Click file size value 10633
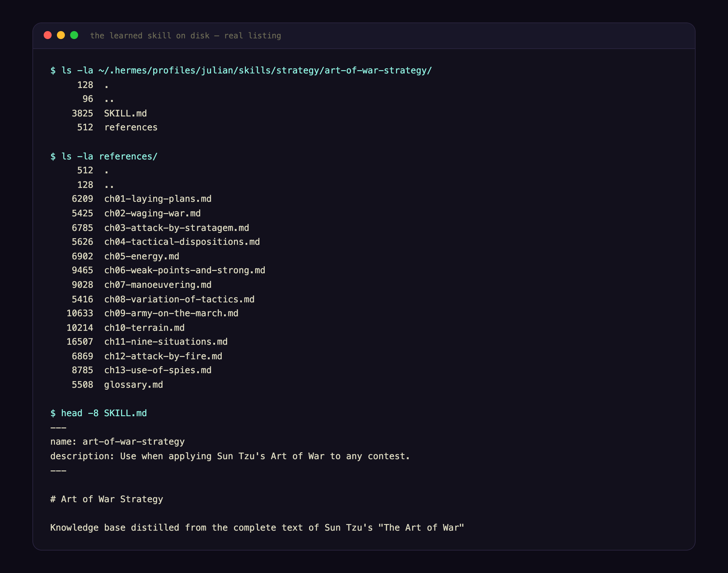This screenshot has width=728, height=573. [79, 313]
